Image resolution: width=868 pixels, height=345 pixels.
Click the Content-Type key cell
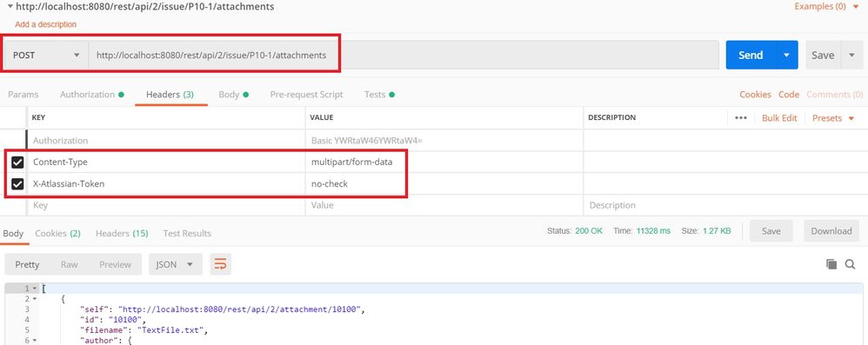click(166, 162)
